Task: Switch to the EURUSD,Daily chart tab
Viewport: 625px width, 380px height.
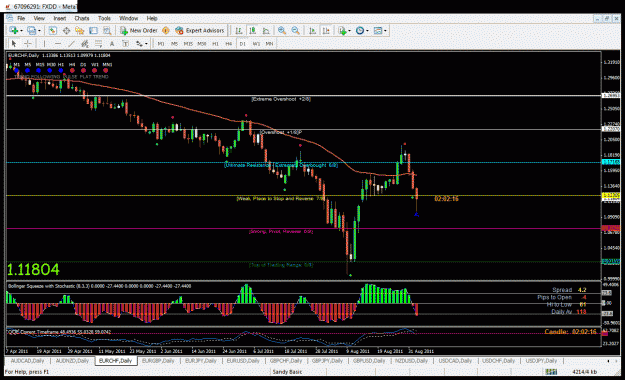Action: pos(243,360)
